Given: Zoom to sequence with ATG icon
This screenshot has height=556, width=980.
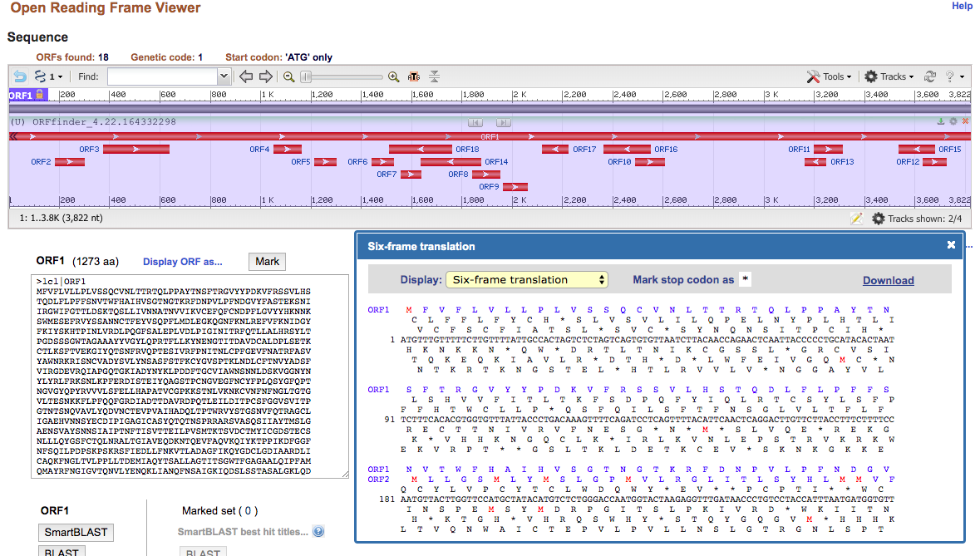Looking at the screenshot, I should coord(414,76).
